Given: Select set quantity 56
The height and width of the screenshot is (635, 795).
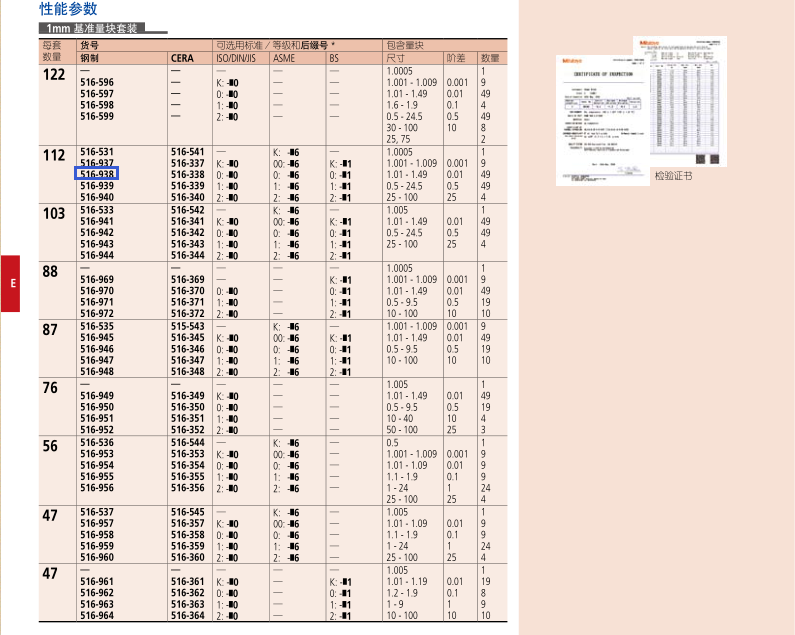Looking at the screenshot, I should (x=50, y=446).
